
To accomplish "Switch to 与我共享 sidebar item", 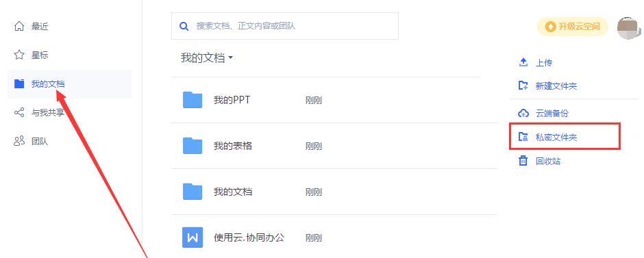I will (69, 112).
